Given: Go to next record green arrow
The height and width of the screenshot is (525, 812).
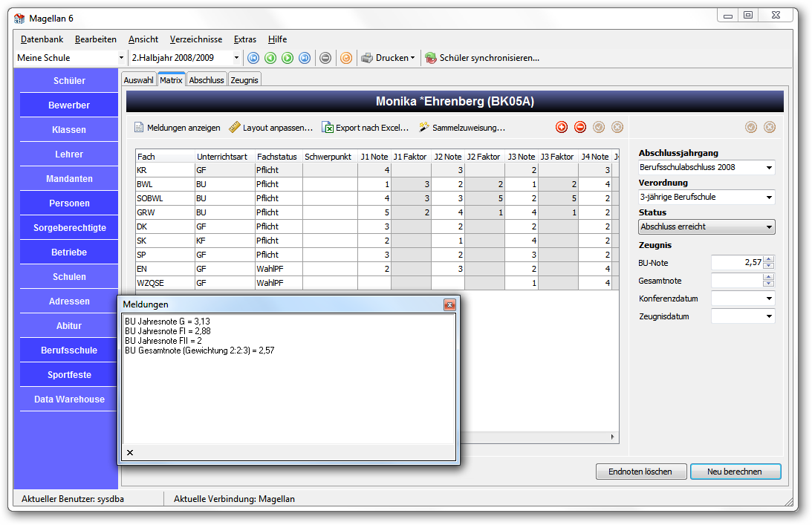Looking at the screenshot, I should [288, 58].
